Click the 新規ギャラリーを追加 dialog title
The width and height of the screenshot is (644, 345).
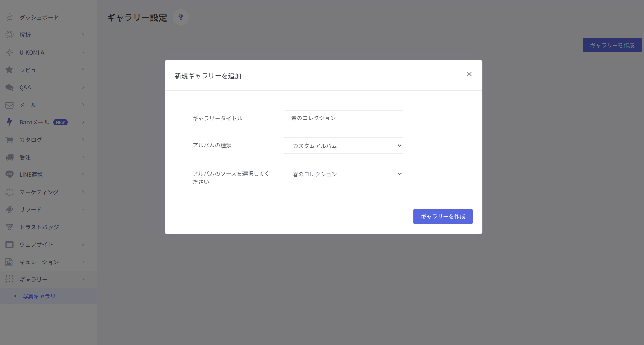click(x=208, y=76)
